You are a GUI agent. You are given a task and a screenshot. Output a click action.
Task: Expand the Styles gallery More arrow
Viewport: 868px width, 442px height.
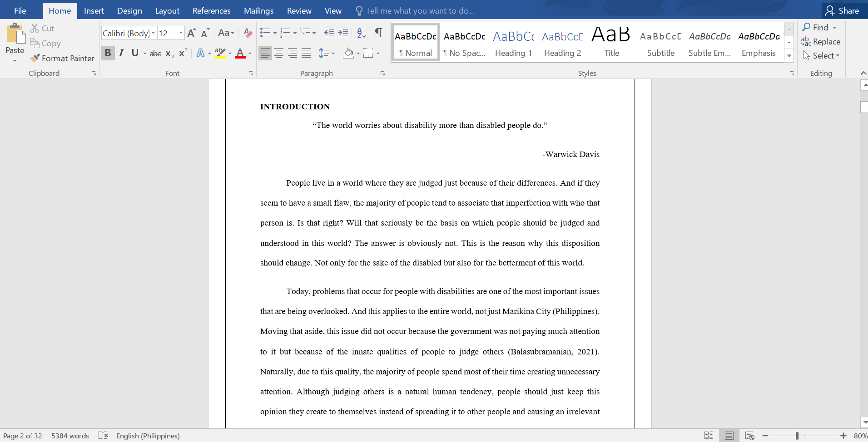(x=789, y=56)
